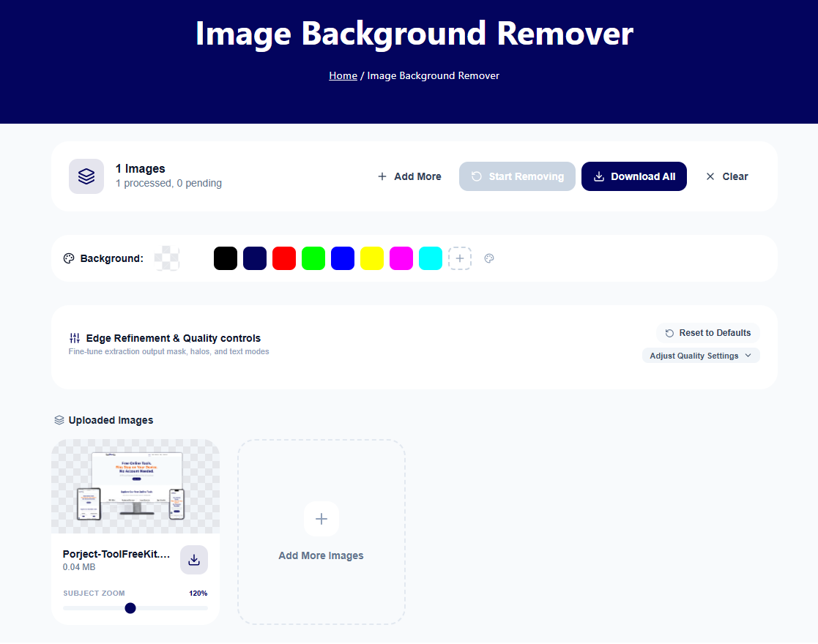
Task: Expand Adjust Quality Settings dropdown
Action: pyautogui.click(x=701, y=356)
